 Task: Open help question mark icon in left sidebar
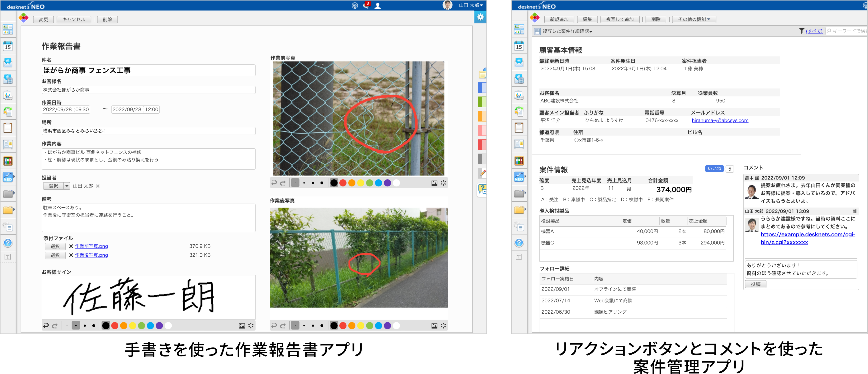8,243
